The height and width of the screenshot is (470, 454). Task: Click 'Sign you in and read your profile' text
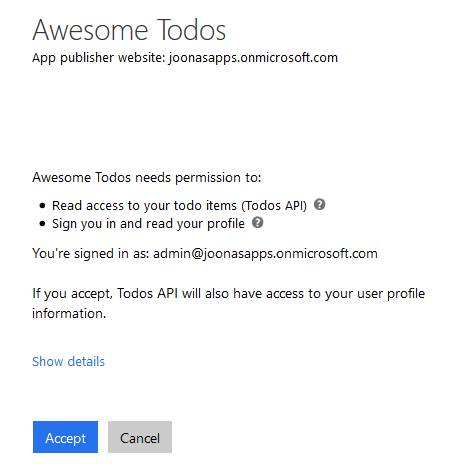(148, 224)
